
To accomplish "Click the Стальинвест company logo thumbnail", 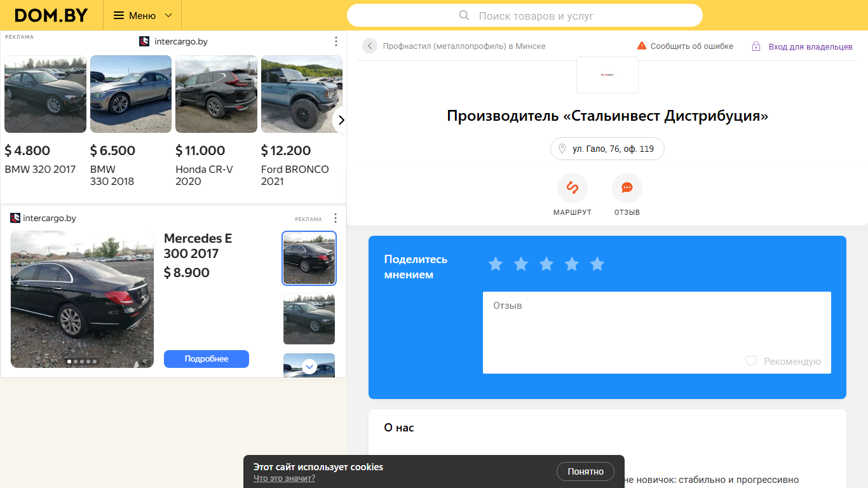I will pyautogui.click(x=607, y=75).
